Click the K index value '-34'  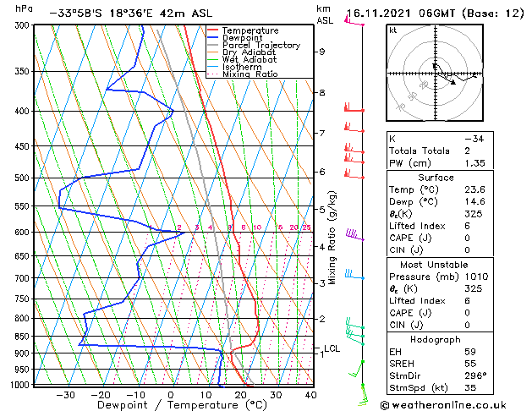click(x=474, y=139)
